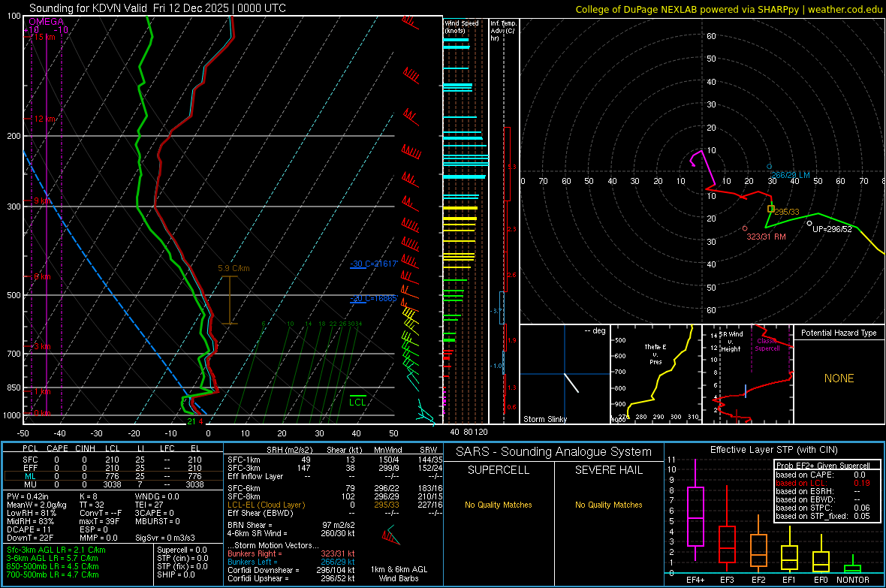Click the MeanW = 2.0g/kg value

click(36, 505)
